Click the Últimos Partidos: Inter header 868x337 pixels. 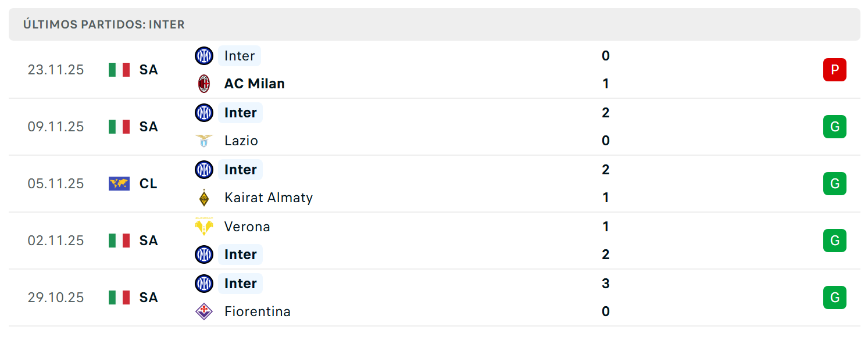pyautogui.click(x=104, y=24)
